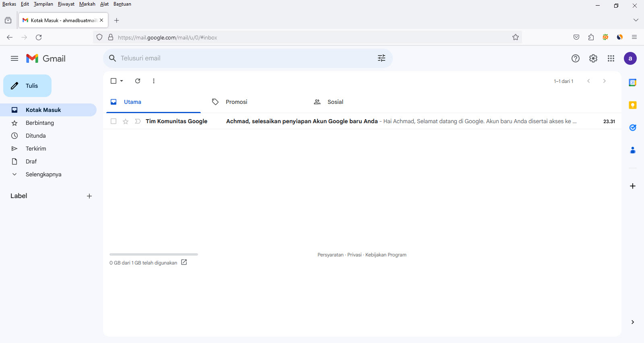This screenshot has height=343, width=644.
Task: Switch to the Promosi tab
Action: 236,102
